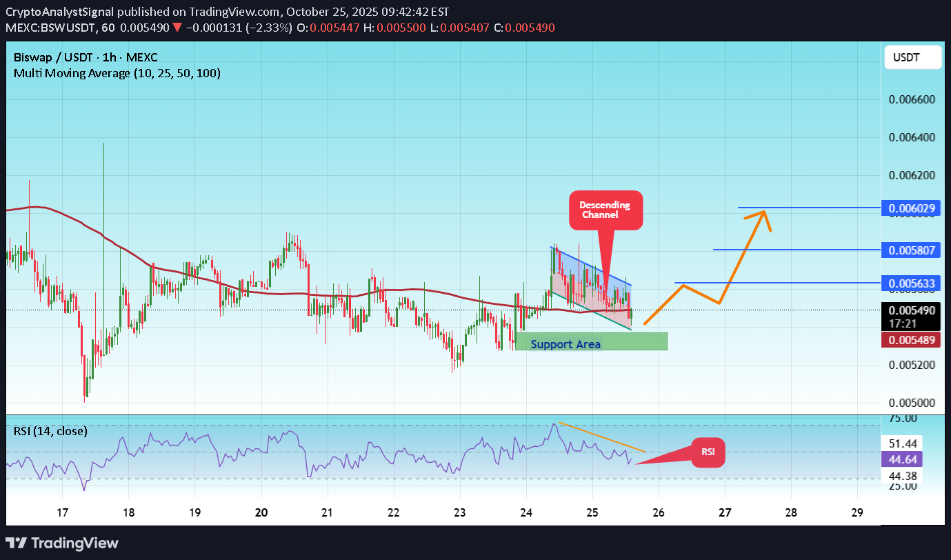Image resolution: width=951 pixels, height=560 pixels.
Task: Click the blue 0.006029 target price label
Action: click(x=912, y=208)
